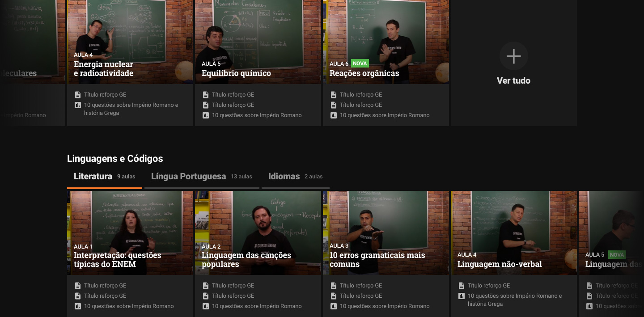Click first document icon under 10 erros gramaticais

(x=334, y=286)
